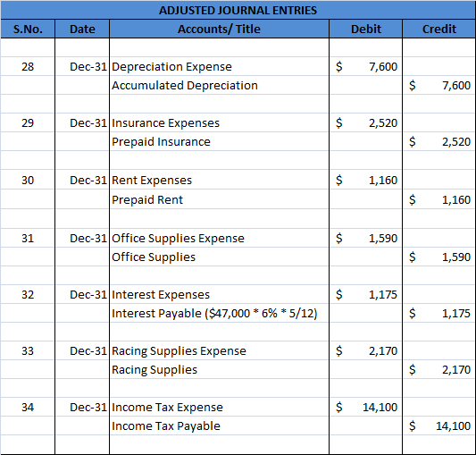Select serial number cell 32

(x=28, y=294)
